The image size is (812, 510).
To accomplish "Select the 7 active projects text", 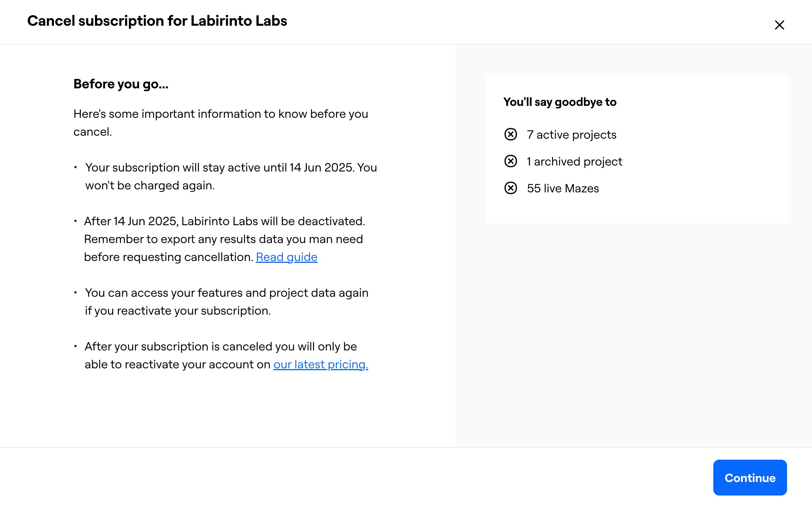I will coord(571,135).
